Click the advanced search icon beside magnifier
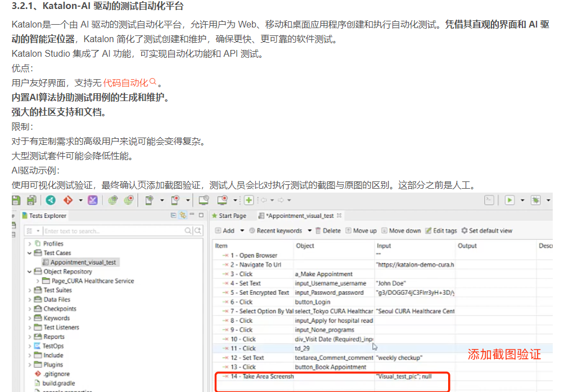564x392 pixels. pos(198,231)
